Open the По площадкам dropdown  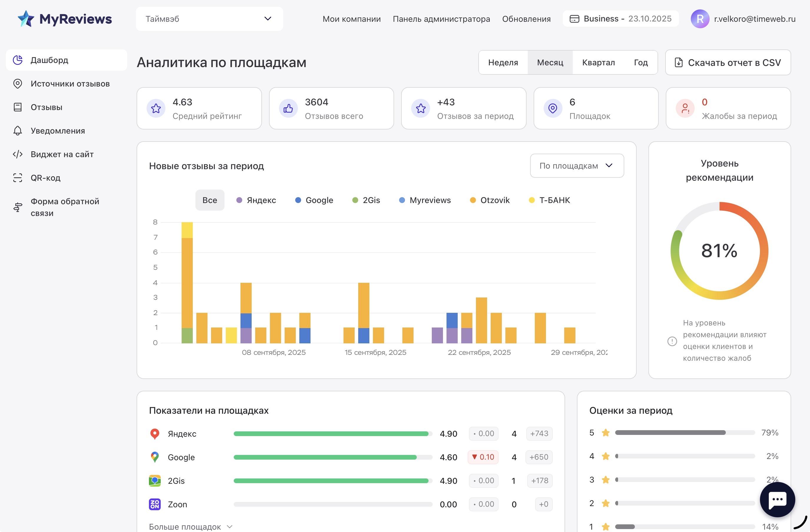pos(577,166)
